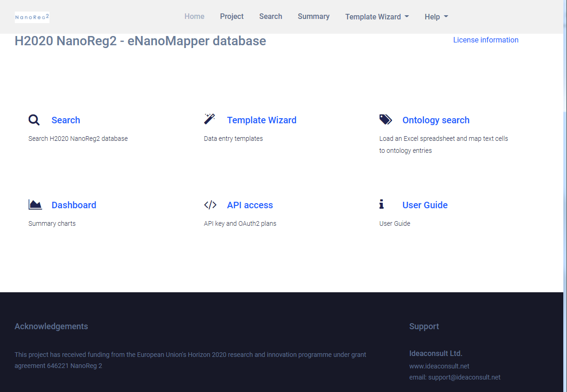
Task: Click the NanoReg2 logo in header
Action: [32, 17]
